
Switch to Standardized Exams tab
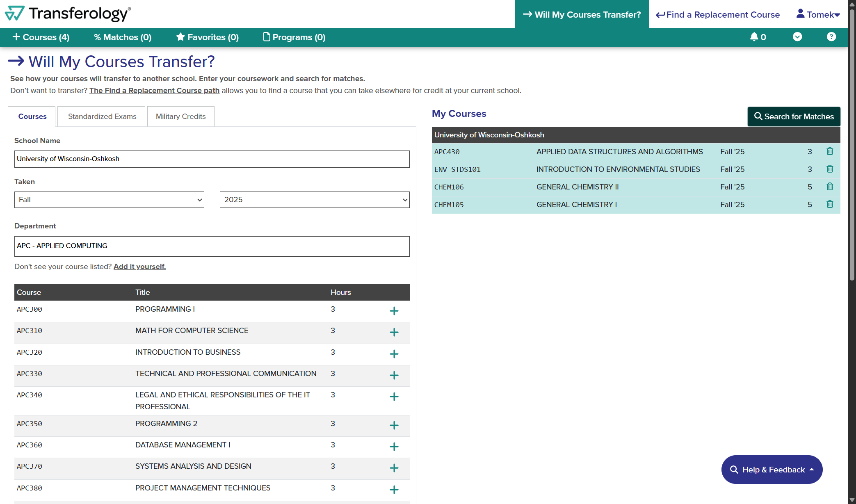click(102, 116)
